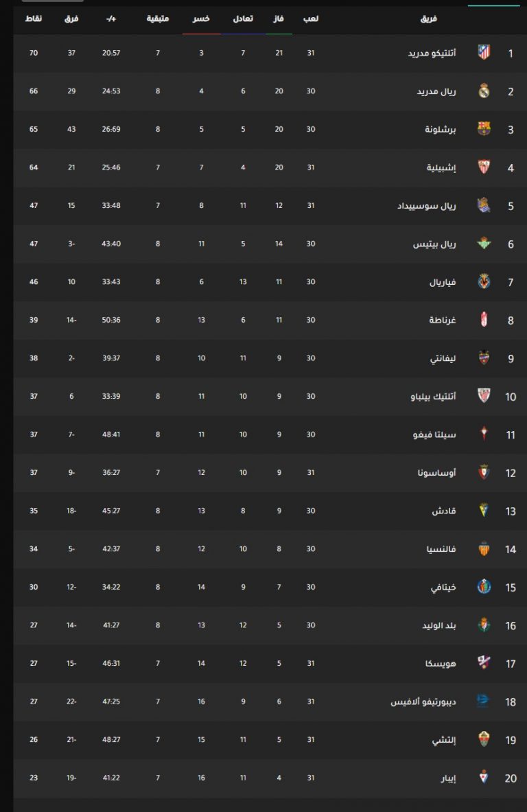Image resolution: width=527 pixels, height=812 pixels.
Task: Sort table by خسر column header
Action: [201, 19]
